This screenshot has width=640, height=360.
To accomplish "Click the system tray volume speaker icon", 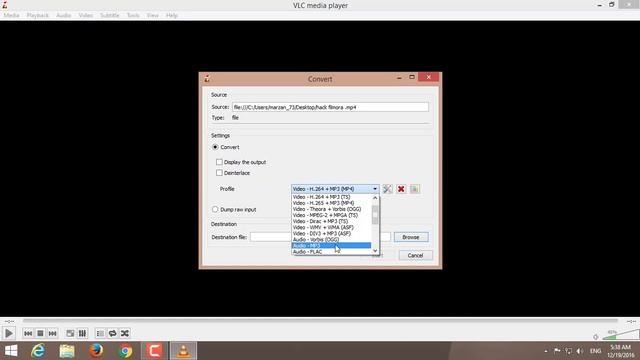I will point(580,351).
